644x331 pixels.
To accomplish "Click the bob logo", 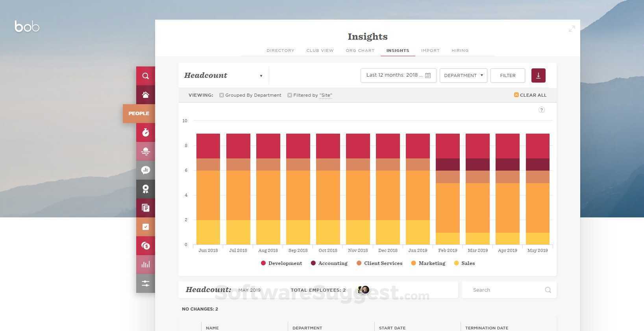I will pyautogui.click(x=27, y=26).
